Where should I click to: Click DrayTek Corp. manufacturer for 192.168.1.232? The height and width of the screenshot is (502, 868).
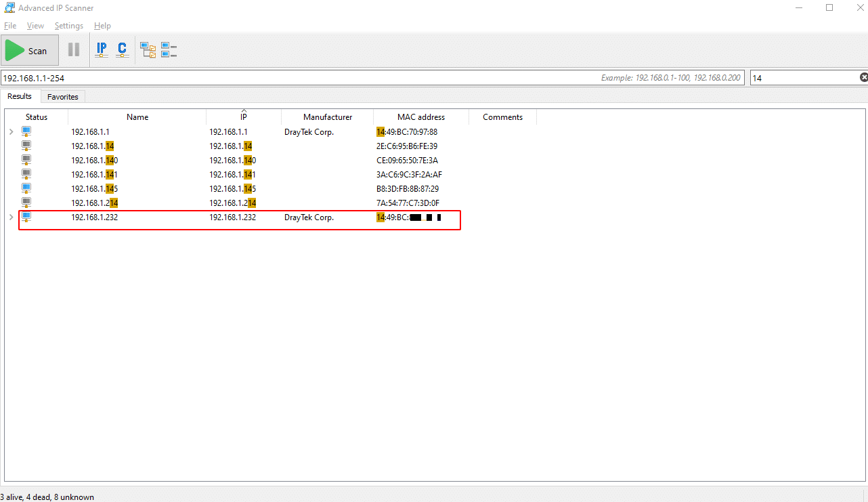click(309, 217)
